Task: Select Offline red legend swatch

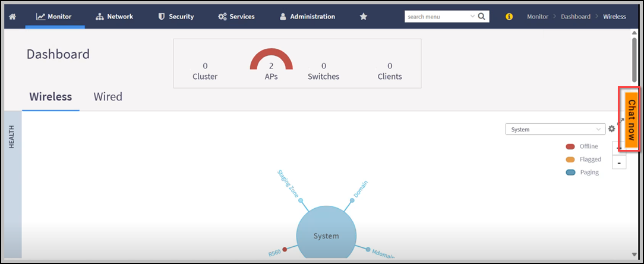Action: (x=570, y=146)
